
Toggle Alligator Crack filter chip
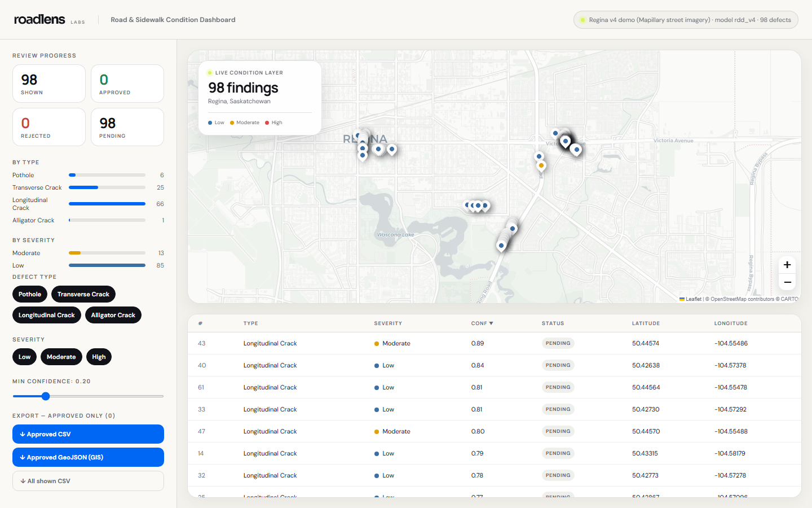tap(113, 315)
